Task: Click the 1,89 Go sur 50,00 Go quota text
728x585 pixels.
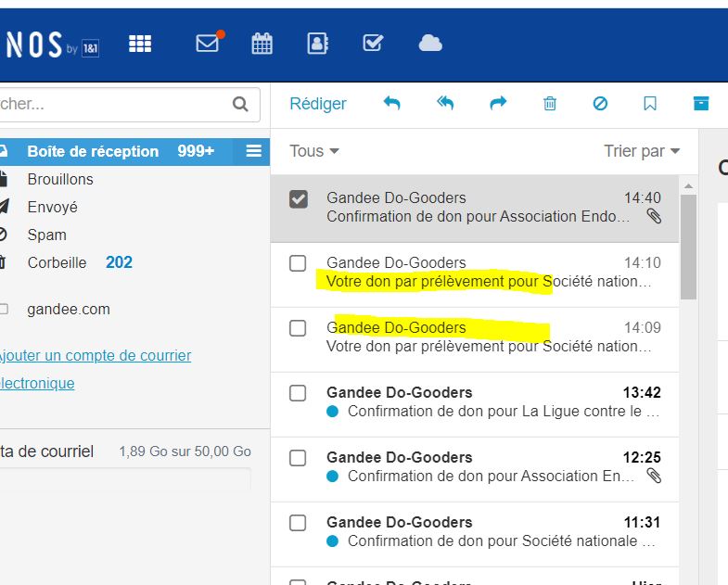Action: (x=185, y=451)
